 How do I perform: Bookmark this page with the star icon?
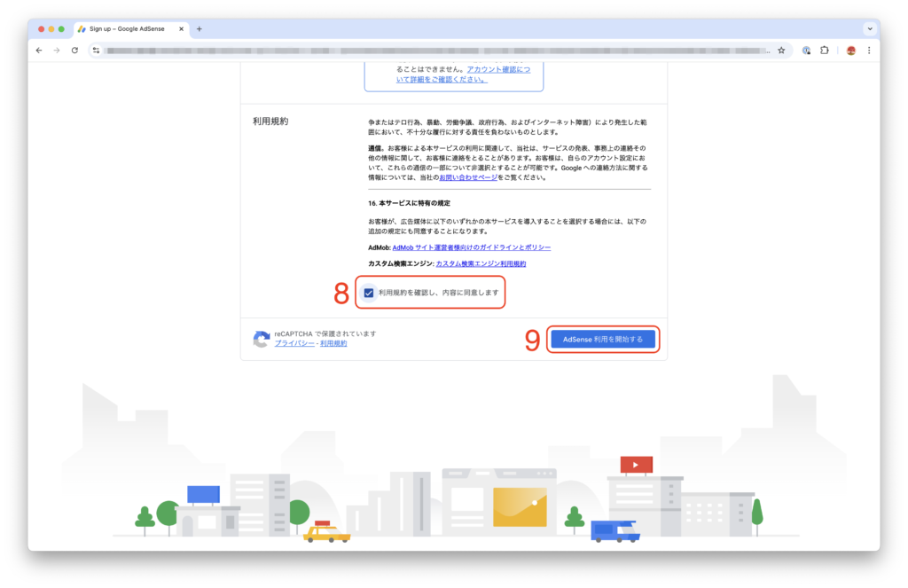tap(781, 51)
